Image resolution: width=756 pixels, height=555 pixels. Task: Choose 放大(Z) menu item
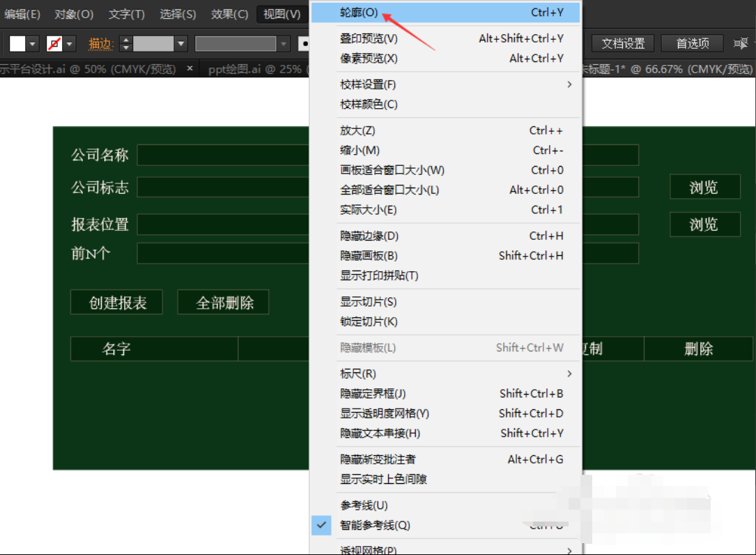pyautogui.click(x=445, y=131)
